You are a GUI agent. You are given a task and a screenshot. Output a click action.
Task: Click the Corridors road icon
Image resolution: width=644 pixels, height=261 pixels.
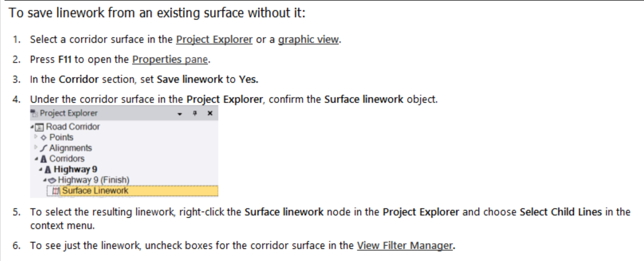(44, 159)
